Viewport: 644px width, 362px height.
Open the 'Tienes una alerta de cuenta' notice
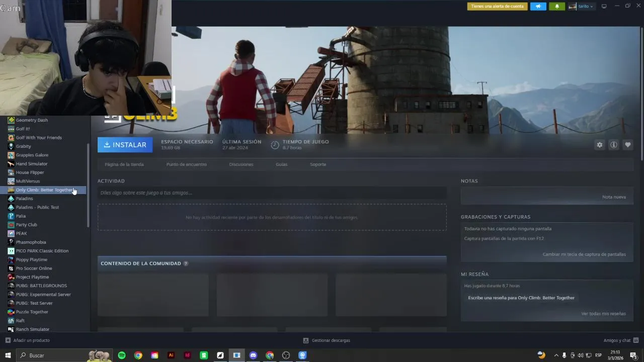click(x=497, y=7)
